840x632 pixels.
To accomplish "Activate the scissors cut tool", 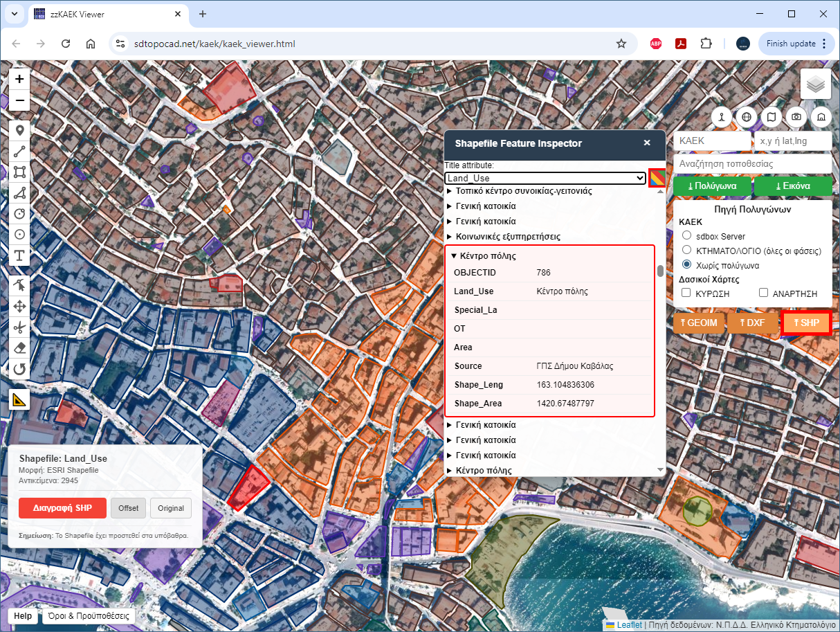I will (x=19, y=327).
